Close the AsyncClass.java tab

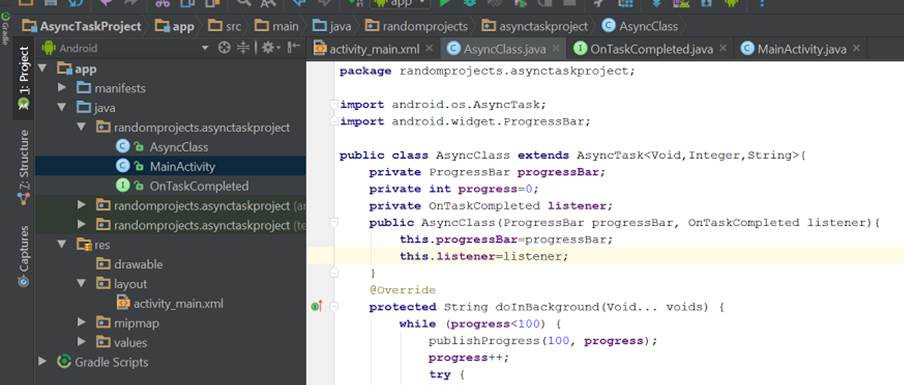click(x=556, y=48)
